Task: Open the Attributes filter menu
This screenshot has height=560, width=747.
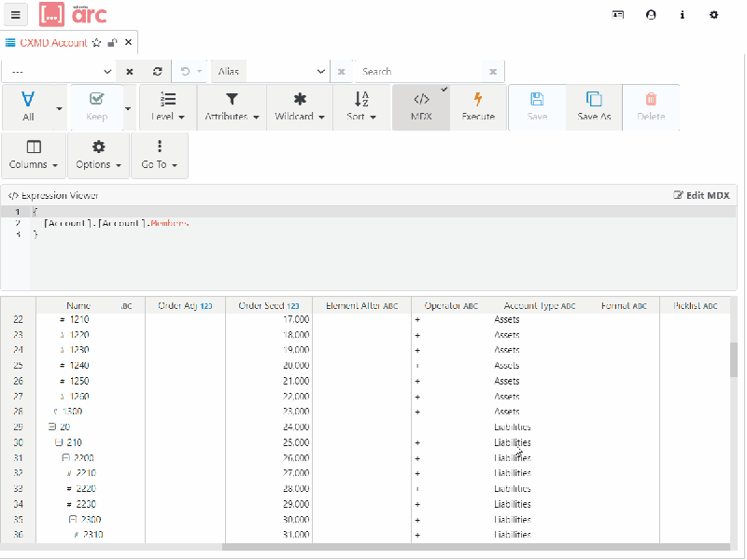Action: pos(232,107)
